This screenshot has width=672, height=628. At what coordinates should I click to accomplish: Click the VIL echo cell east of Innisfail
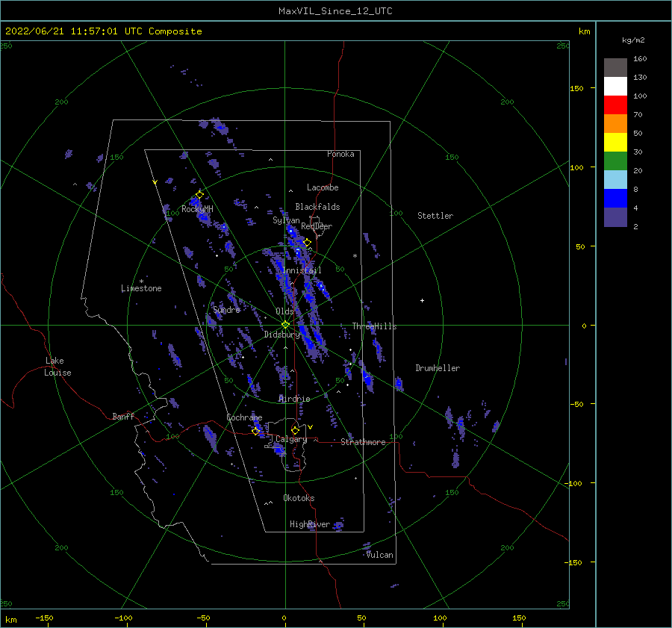pos(323,289)
